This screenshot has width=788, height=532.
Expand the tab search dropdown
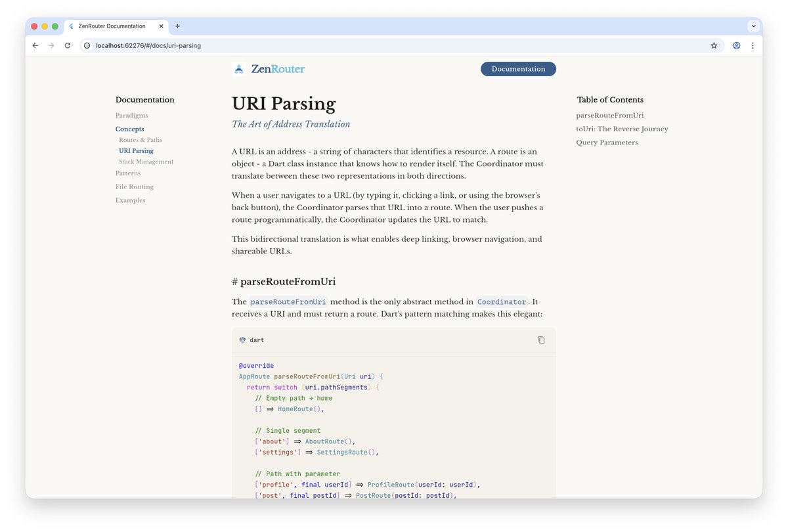coord(754,26)
